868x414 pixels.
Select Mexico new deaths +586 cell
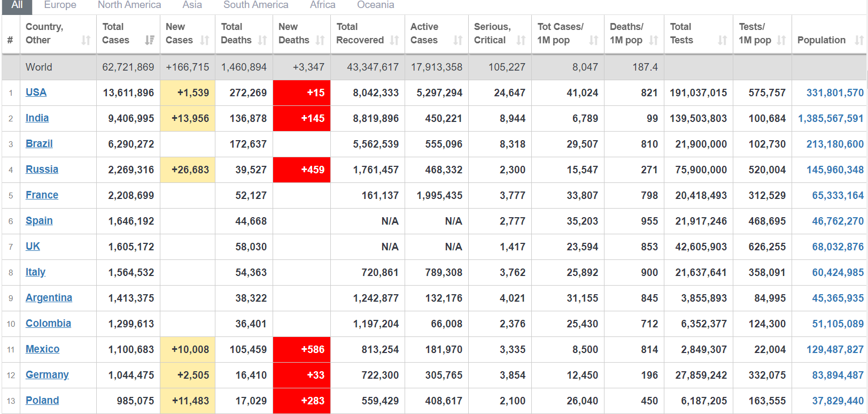click(301, 349)
